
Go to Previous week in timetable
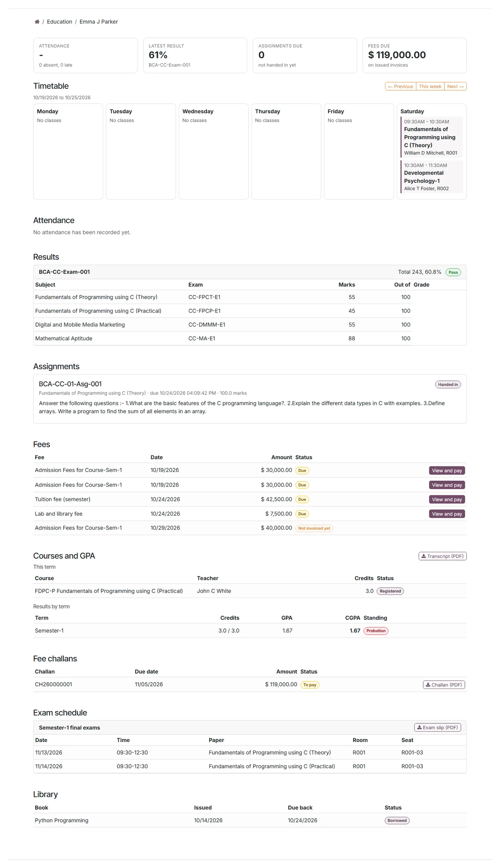pos(400,86)
